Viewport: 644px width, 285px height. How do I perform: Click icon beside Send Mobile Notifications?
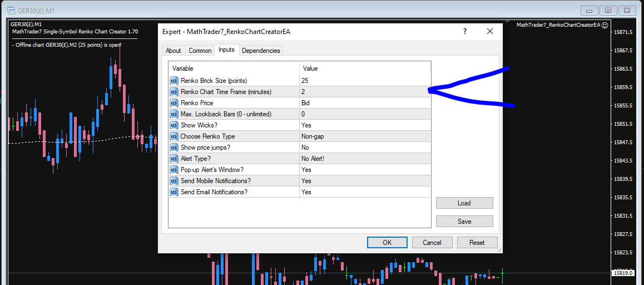[x=174, y=180]
